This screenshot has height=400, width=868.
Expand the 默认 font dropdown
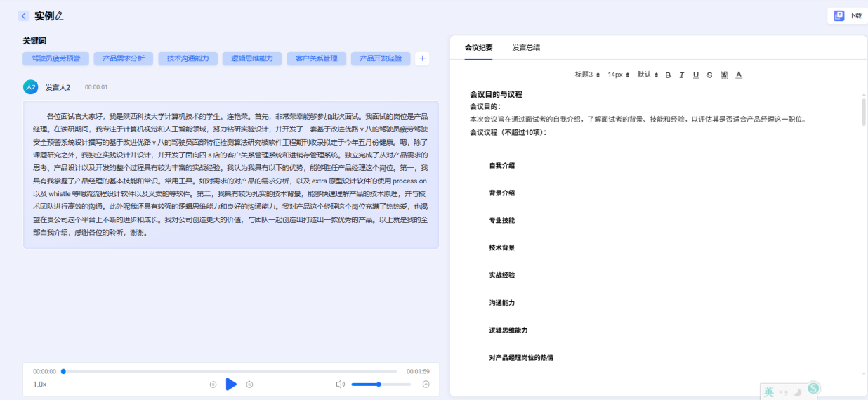[647, 75]
